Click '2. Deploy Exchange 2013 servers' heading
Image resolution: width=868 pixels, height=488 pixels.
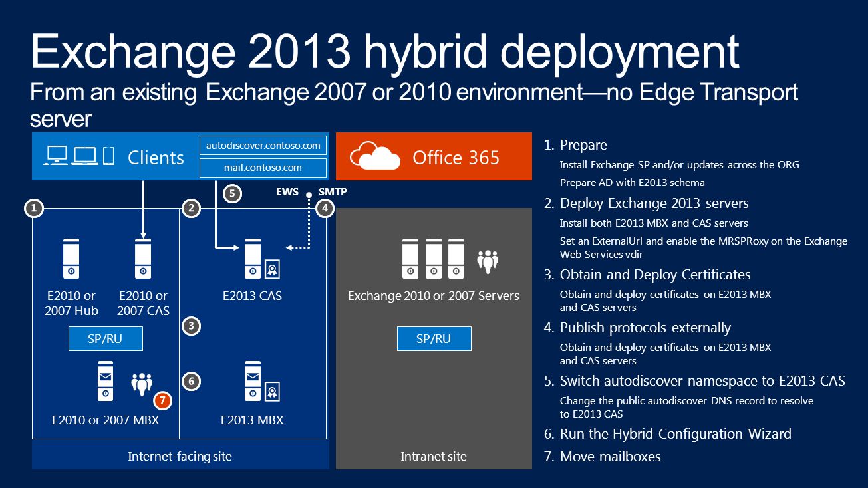coord(647,203)
